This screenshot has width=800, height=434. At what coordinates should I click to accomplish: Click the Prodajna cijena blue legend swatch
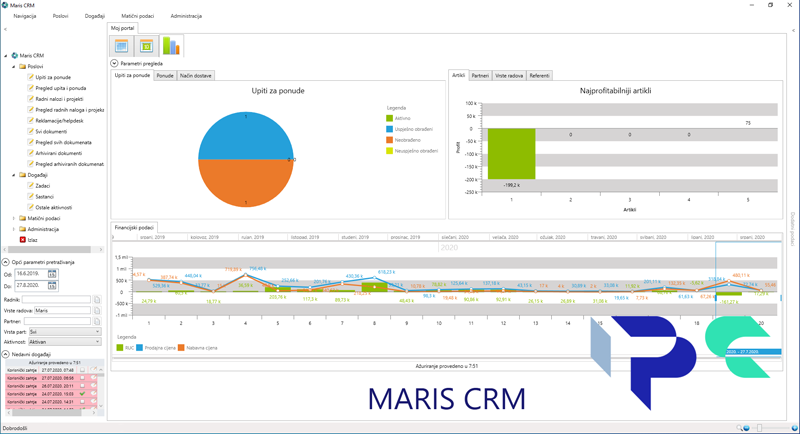pyautogui.click(x=140, y=348)
